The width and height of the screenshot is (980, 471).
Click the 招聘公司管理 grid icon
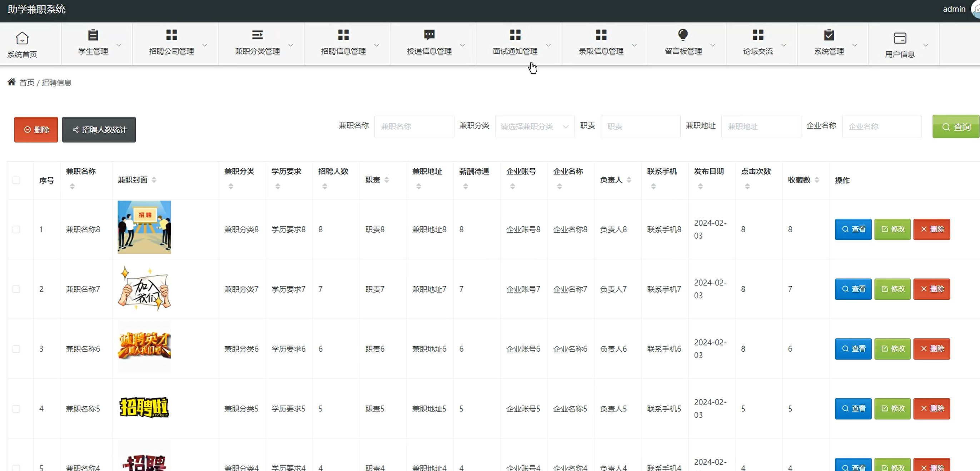(x=171, y=35)
